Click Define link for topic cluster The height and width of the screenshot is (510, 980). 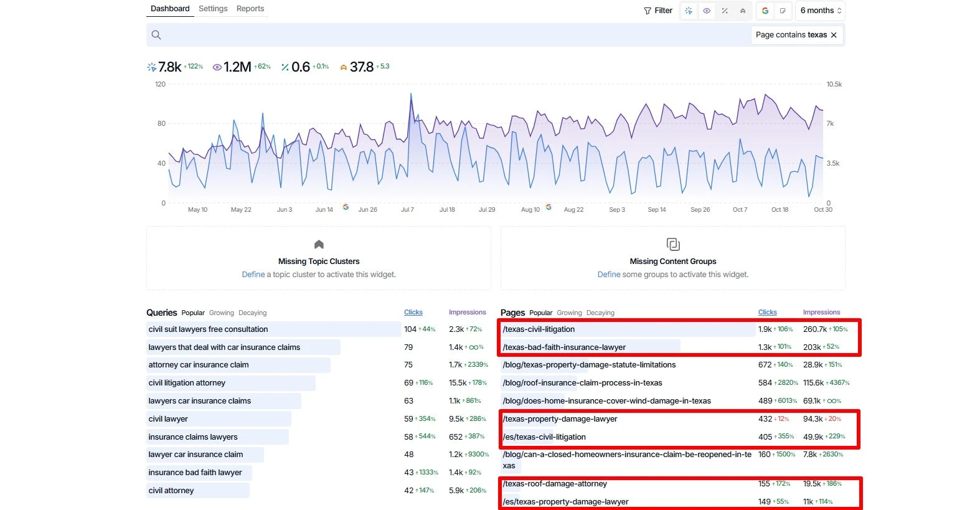[x=253, y=275]
